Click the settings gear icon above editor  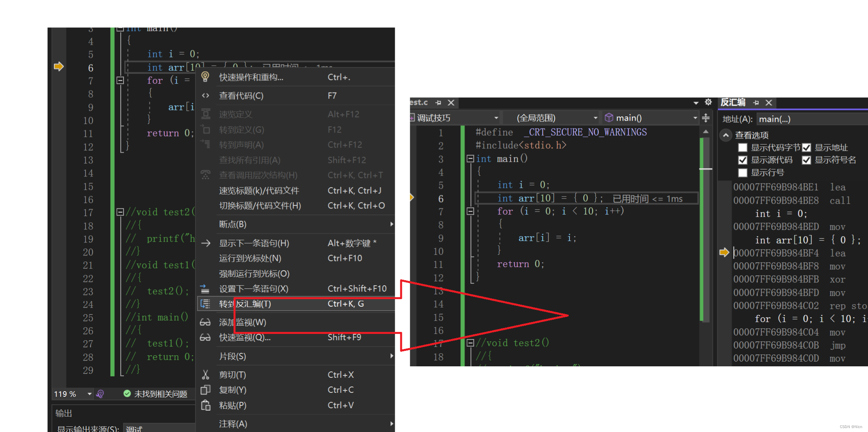[708, 102]
